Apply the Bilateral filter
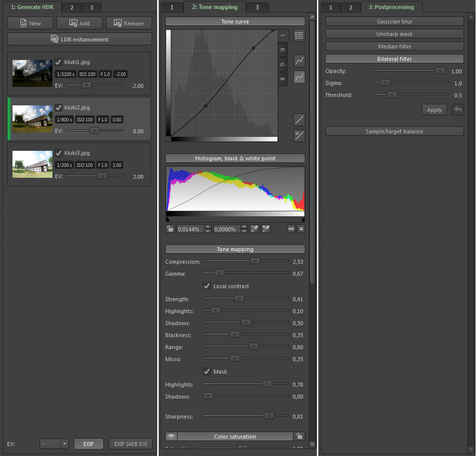Screen dimensions: 476x456 434,110
